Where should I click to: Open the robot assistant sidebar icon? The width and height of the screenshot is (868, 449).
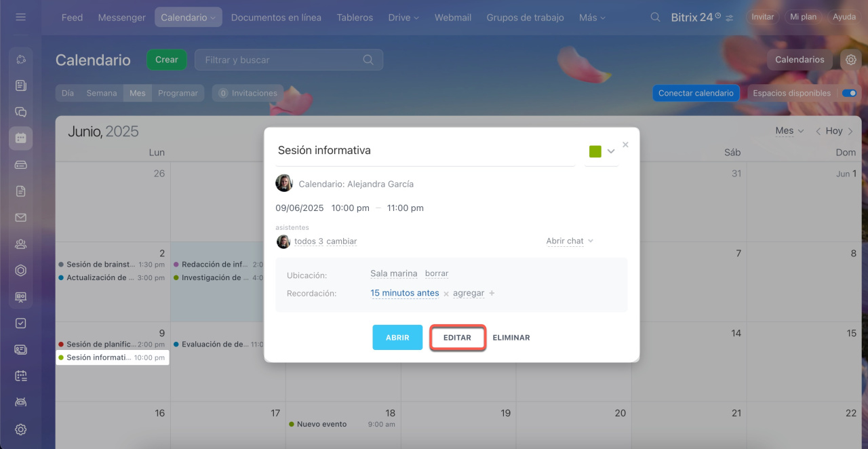click(20, 402)
